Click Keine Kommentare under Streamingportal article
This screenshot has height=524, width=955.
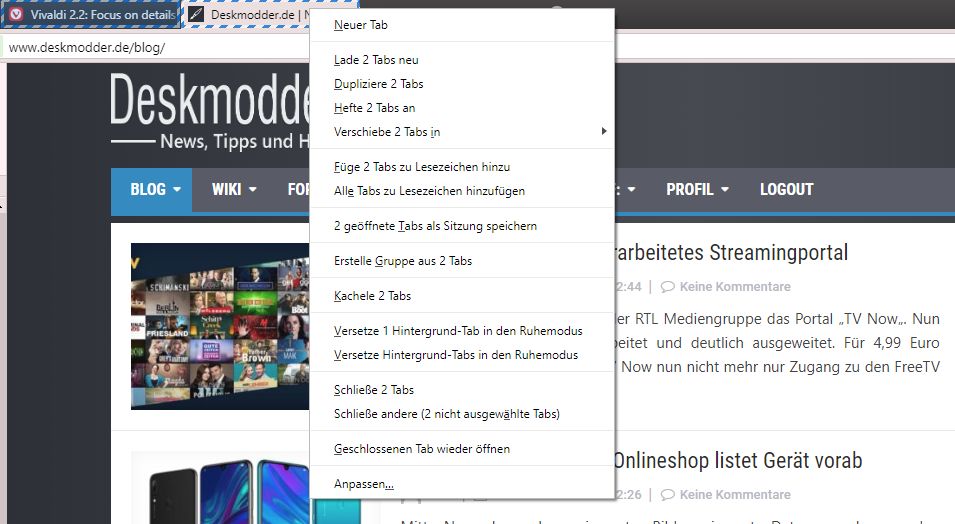pos(735,286)
